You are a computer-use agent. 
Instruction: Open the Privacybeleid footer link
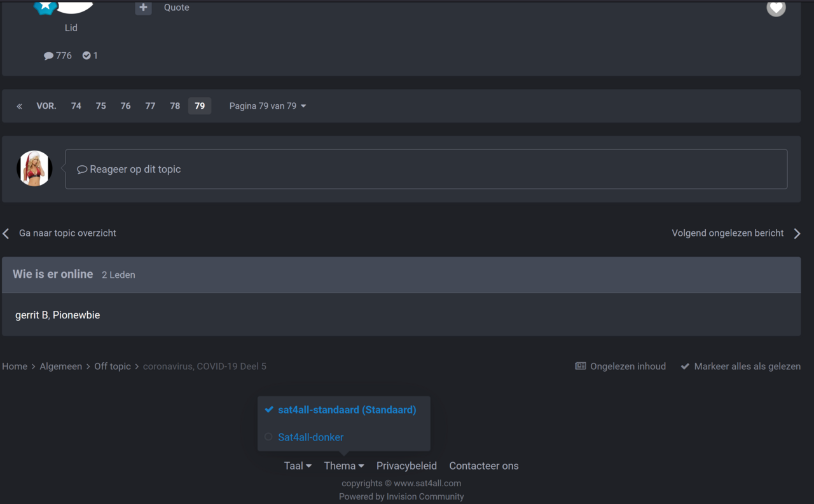tap(406, 466)
